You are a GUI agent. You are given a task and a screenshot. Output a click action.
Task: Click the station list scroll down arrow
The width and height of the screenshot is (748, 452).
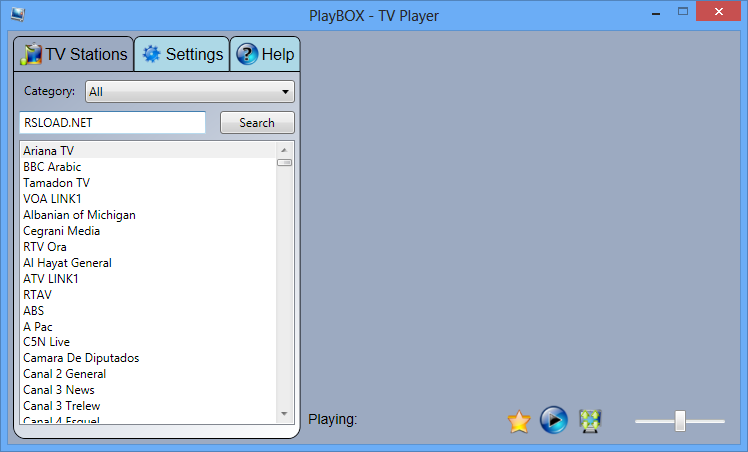tap(284, 414)
